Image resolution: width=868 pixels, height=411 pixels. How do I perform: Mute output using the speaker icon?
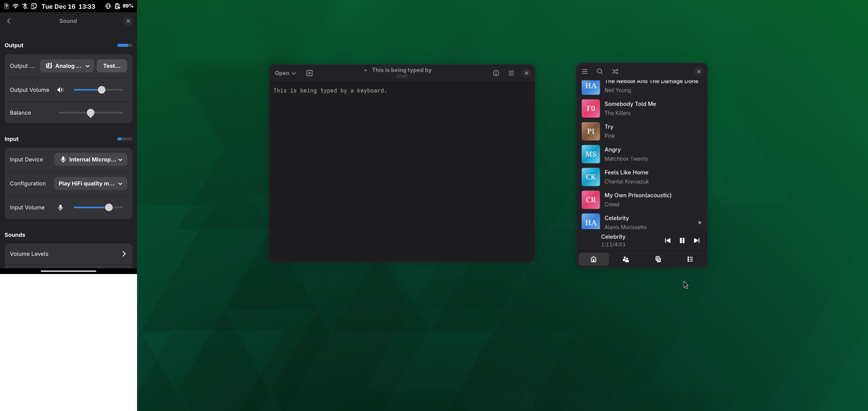60,90
